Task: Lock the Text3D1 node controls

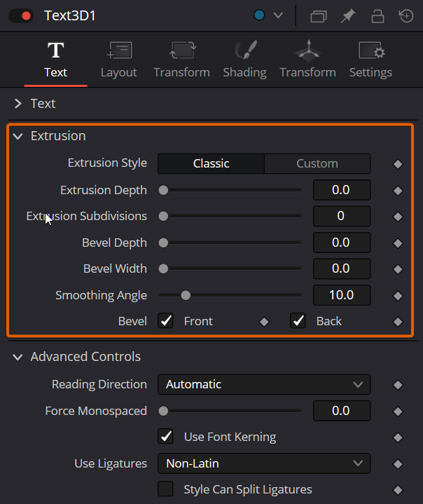Action: click(x=377, y=15)
